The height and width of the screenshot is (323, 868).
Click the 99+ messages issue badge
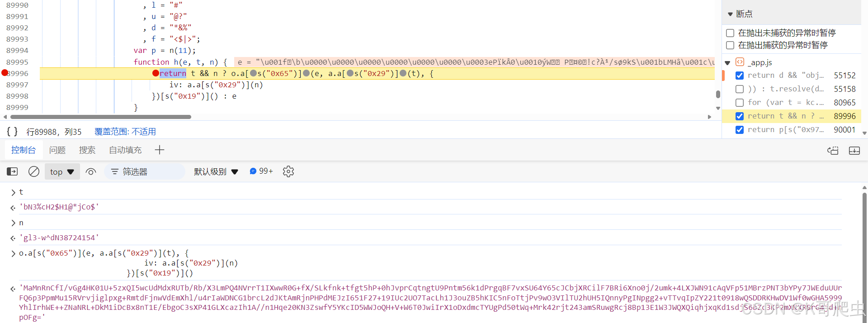(x=261, y=171)
